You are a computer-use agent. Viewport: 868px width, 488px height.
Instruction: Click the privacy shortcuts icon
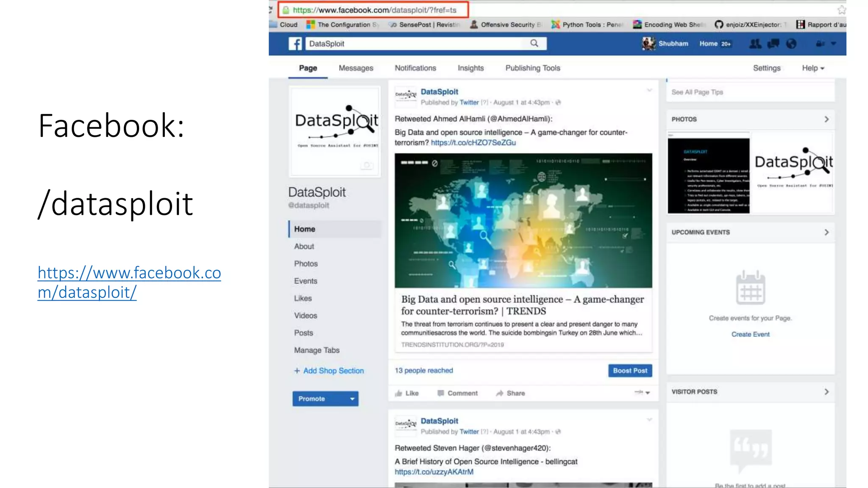(x=821, y=44)
